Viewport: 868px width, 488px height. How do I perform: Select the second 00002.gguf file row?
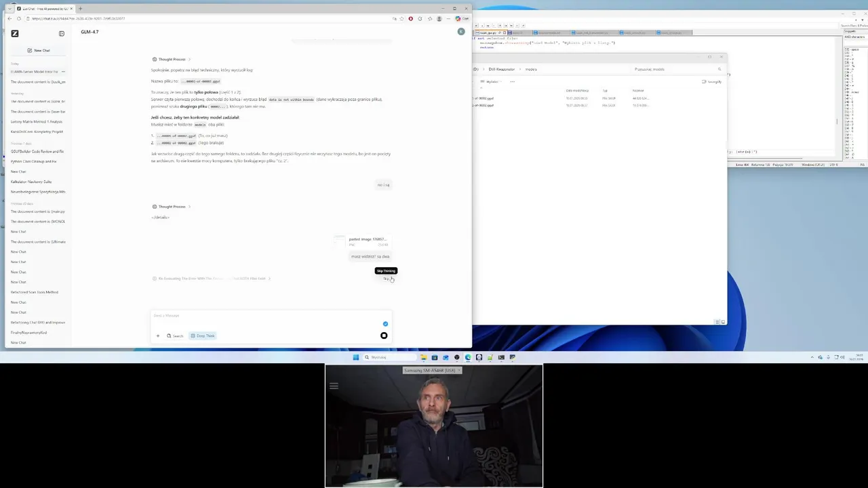pos(563,105)
